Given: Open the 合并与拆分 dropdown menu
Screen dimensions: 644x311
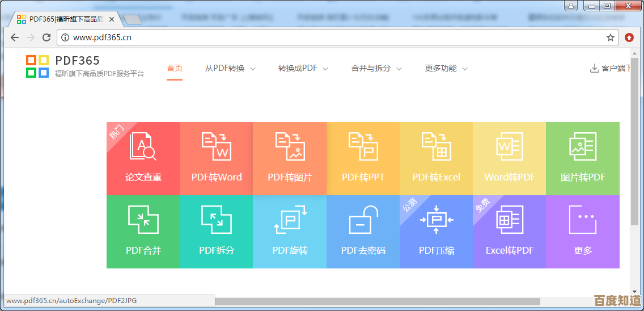Looking at the screenshot, I should [376, 68].
